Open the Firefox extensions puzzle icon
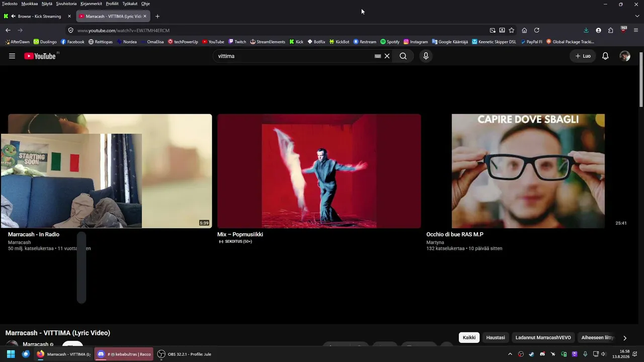Viewport: 644px width, 362px height. pos(611,30)
